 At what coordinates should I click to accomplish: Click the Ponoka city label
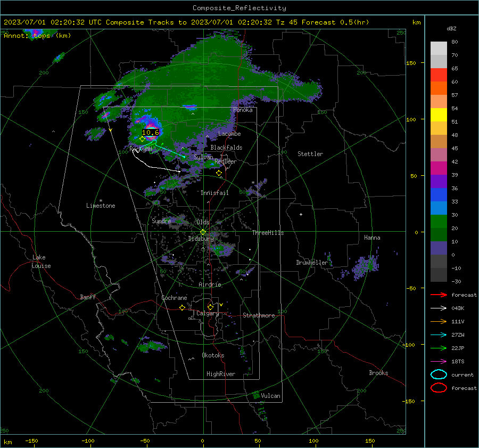(243, 110)
